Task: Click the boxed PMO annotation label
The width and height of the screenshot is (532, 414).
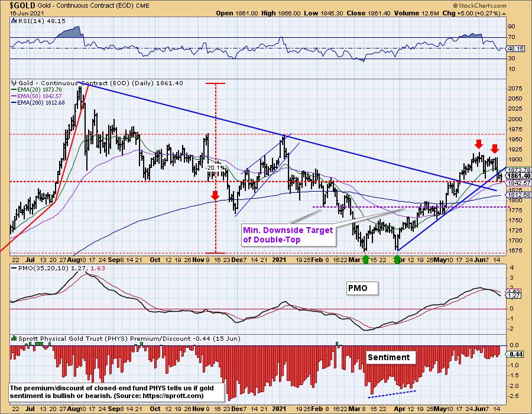Action: coord(362,288)
